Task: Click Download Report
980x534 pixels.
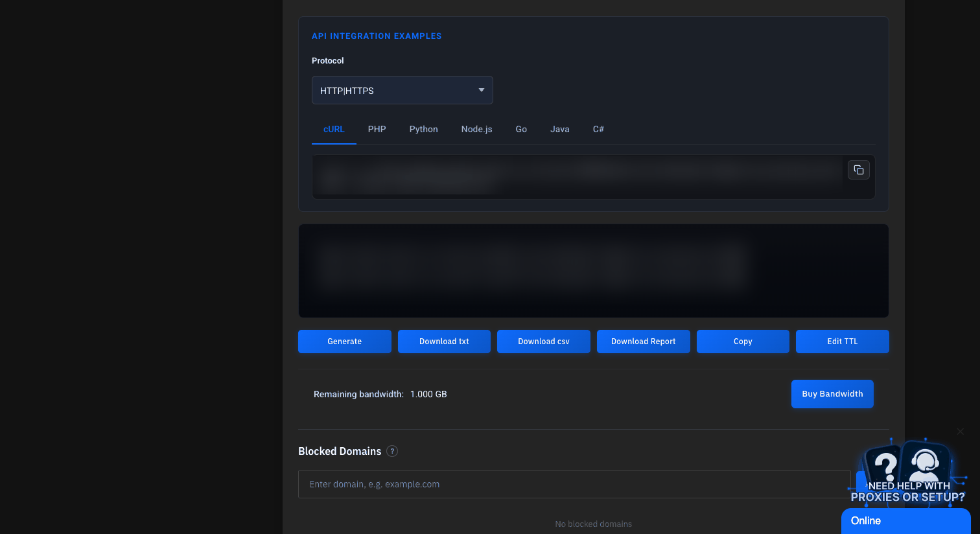Action: click(644, 342)
